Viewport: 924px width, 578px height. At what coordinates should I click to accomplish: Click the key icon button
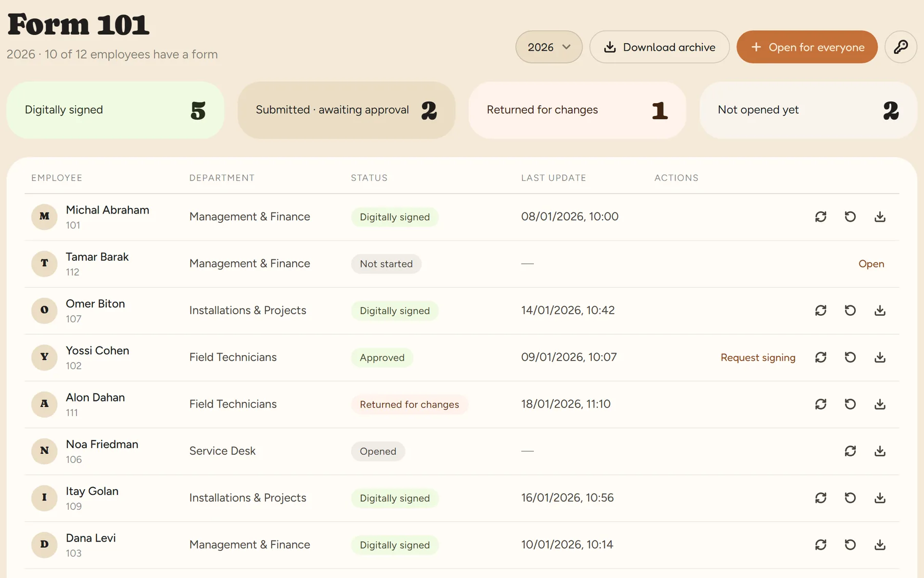[x=901, y=47]
